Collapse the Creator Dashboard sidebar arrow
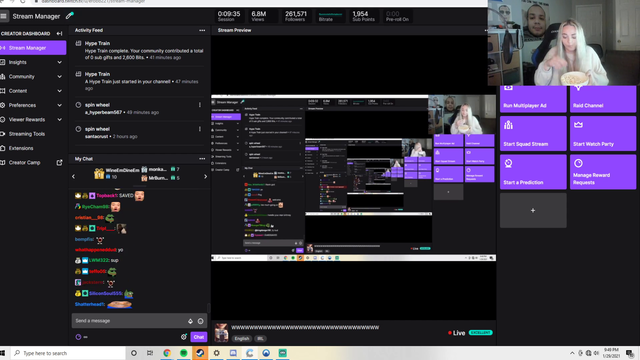640x360 pixels. tap(59, 33)
